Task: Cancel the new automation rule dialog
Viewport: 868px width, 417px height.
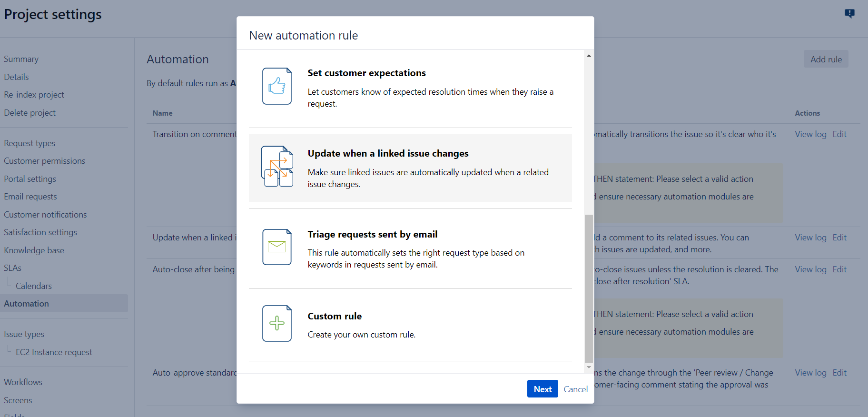Action: (x=575, y=389)
